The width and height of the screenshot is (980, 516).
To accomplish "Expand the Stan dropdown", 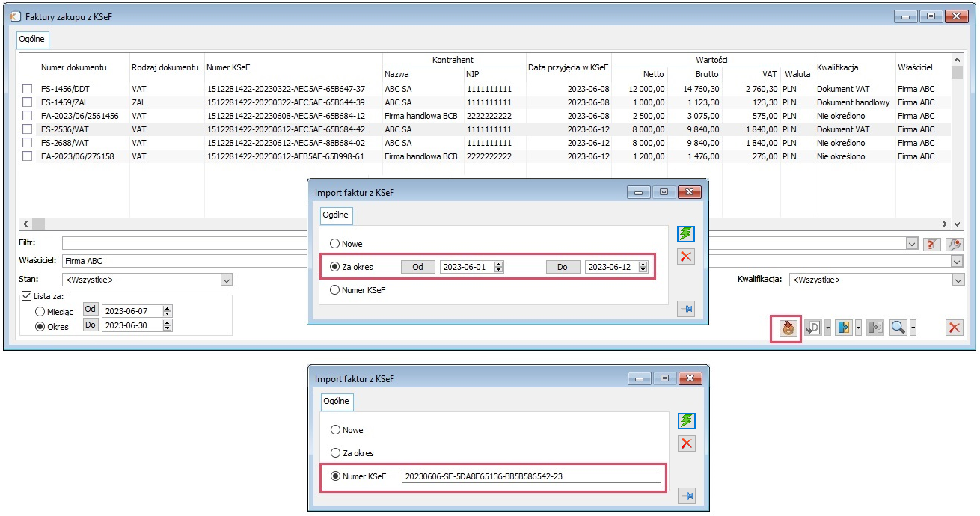I will pos(227,280).
